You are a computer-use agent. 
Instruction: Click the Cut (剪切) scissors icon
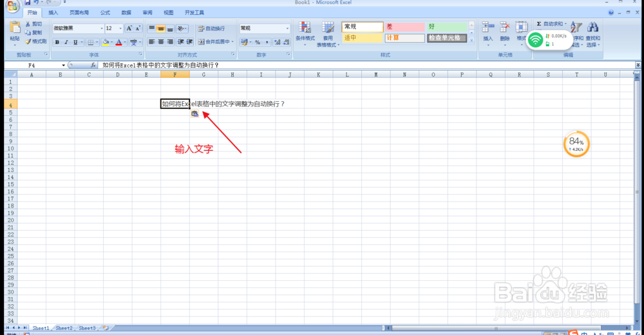pos(28,24)
